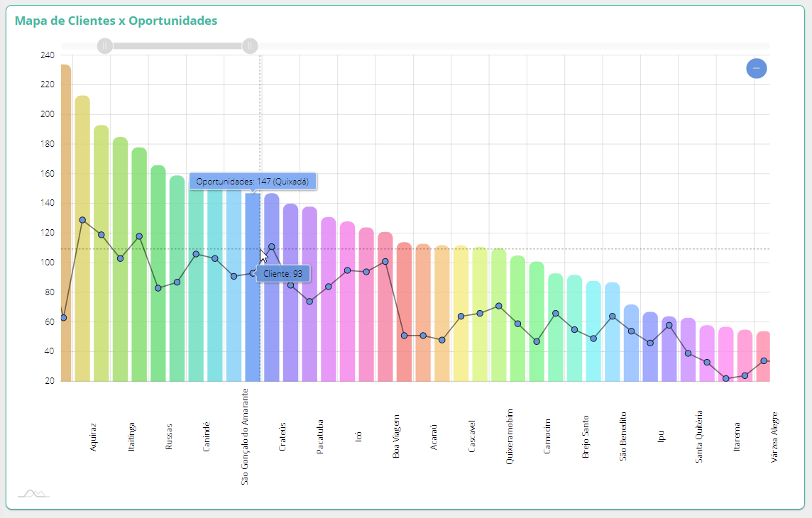The height and width of the screenshot is (518, 812).
Task: Click the São Gonçalo do Amarante axis label
Action: click(x=246, y=436)
